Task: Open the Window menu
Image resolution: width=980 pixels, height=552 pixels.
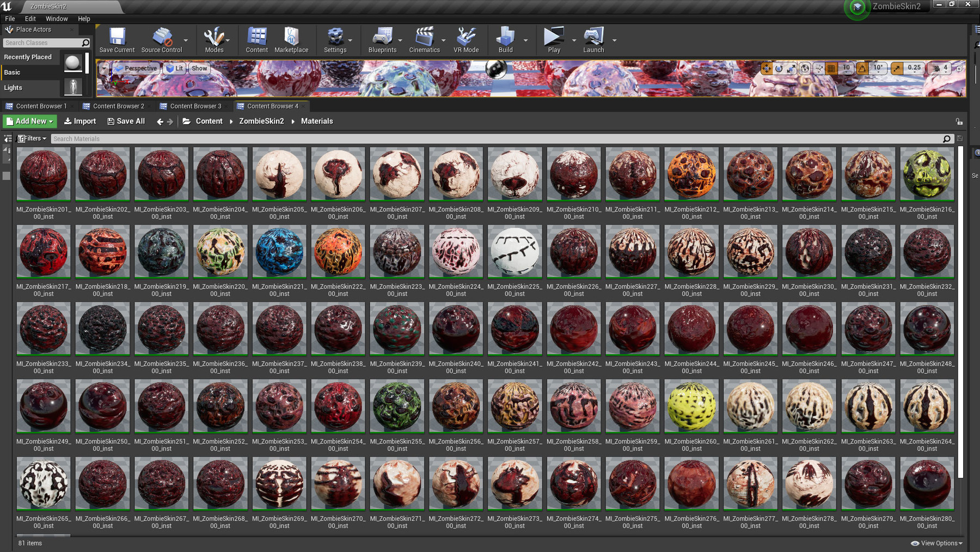Action: [57, 19]
